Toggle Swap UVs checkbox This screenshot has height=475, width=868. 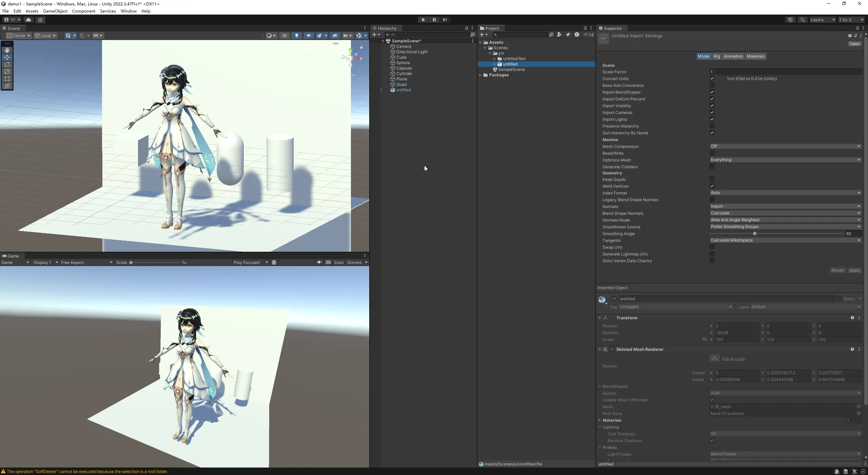[x=712, y=247]
